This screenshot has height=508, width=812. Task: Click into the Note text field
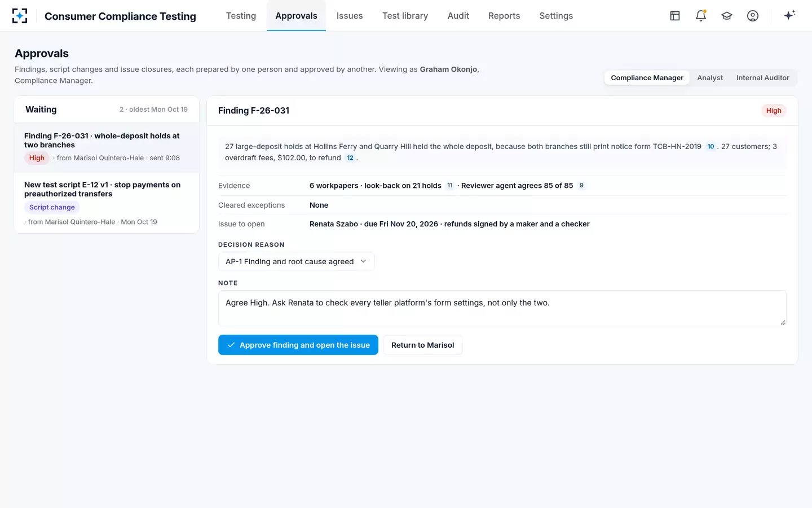coord(502,308)
